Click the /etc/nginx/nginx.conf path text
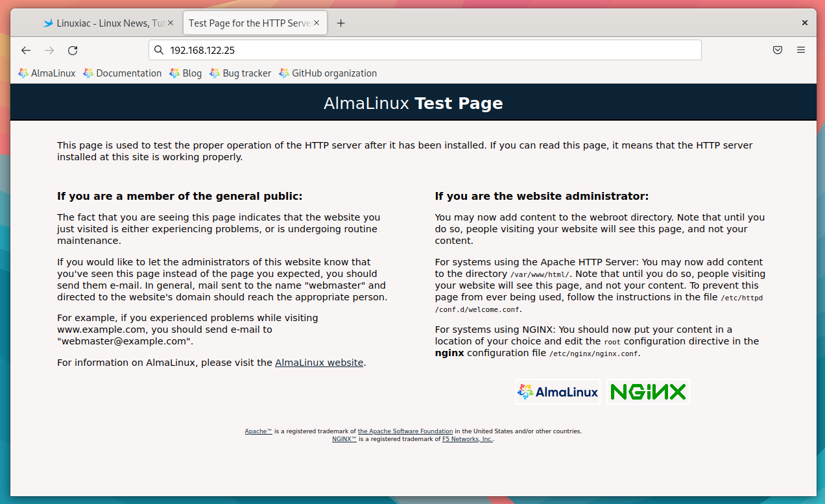 tap(593, 354)
